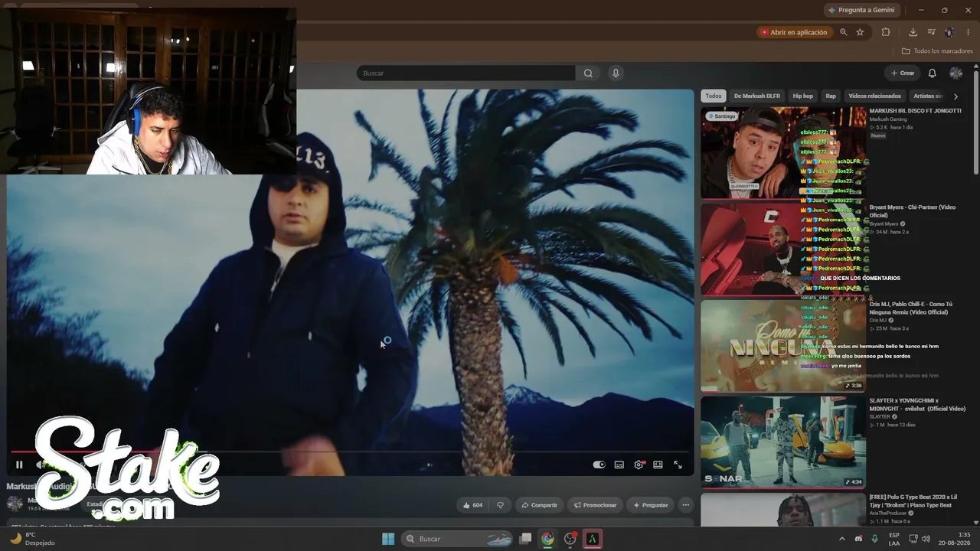980x551 pixels.
Task: Dislike the video
Action: (501, 505)
